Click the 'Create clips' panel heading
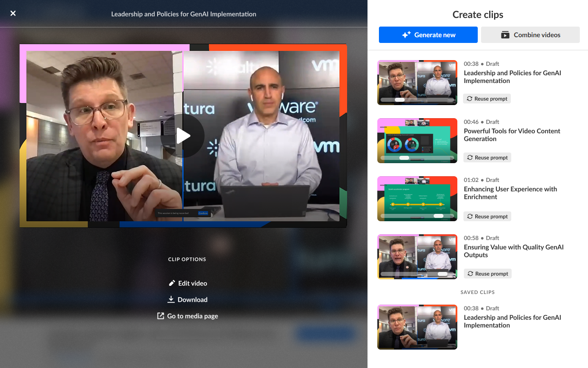Viewport: 588px width, 368px height. click(478, 15)
